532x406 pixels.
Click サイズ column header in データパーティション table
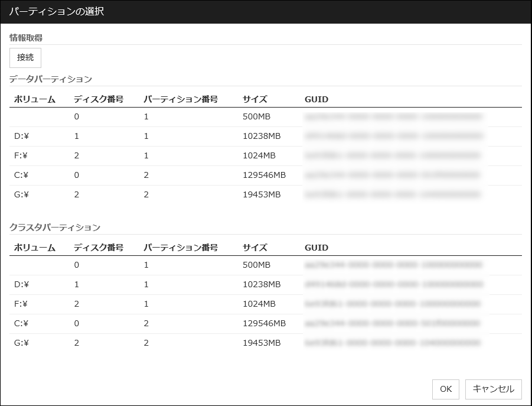254,99
